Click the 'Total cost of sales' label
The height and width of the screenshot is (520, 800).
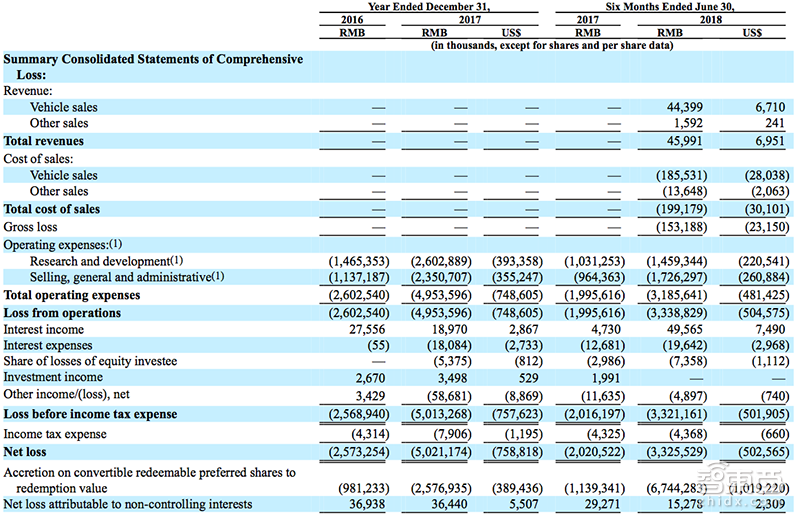[52, 209]
